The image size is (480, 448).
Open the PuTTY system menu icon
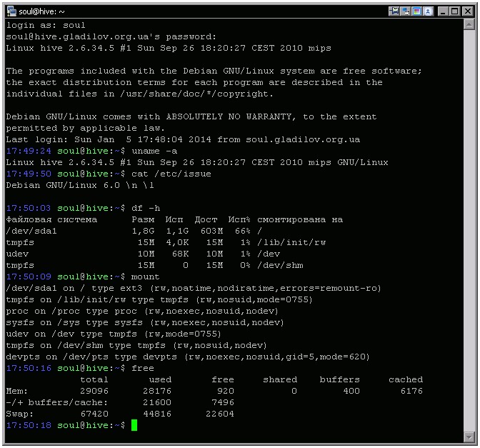(11, 11)
